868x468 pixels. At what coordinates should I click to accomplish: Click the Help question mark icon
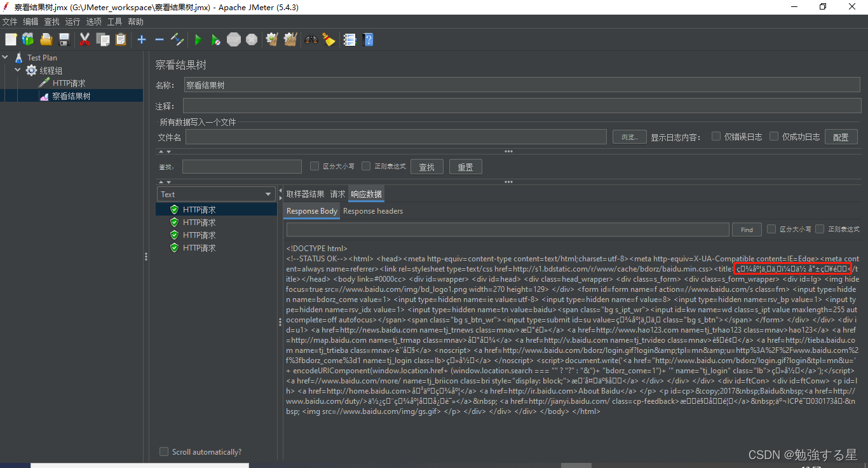coord(367,39)
